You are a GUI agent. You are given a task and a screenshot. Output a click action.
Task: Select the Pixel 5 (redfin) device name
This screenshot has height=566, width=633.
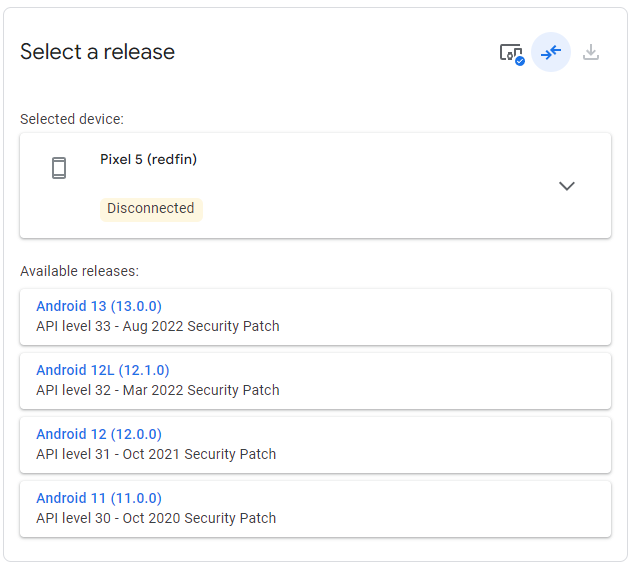pyautogui.click(x=148, y=159)
